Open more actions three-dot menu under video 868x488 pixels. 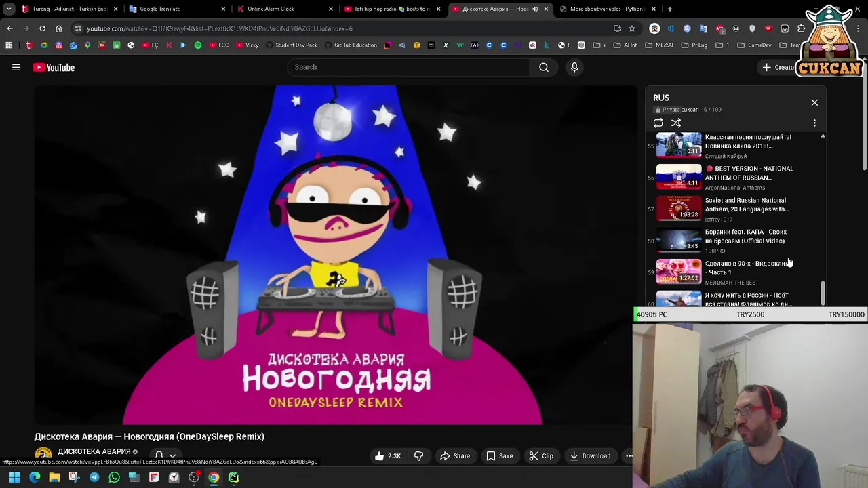629,456
